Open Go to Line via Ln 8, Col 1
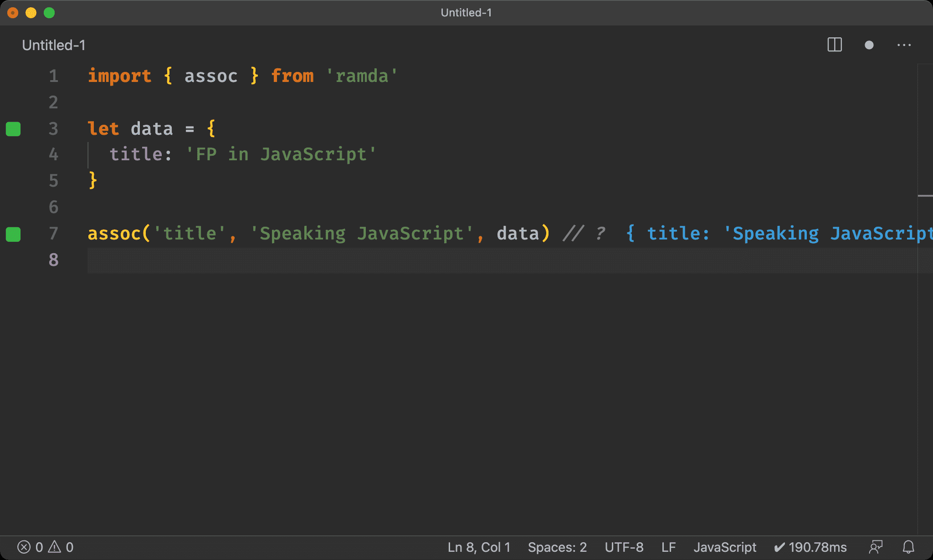The height and width of the screenshot is (560, 933). pyautogui.click(x=479, y=547)
